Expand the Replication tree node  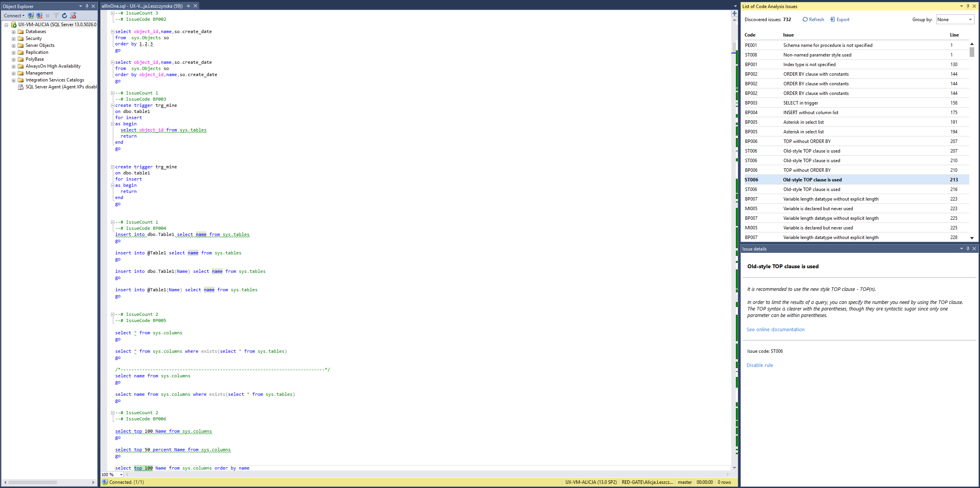tap(13, 53)
